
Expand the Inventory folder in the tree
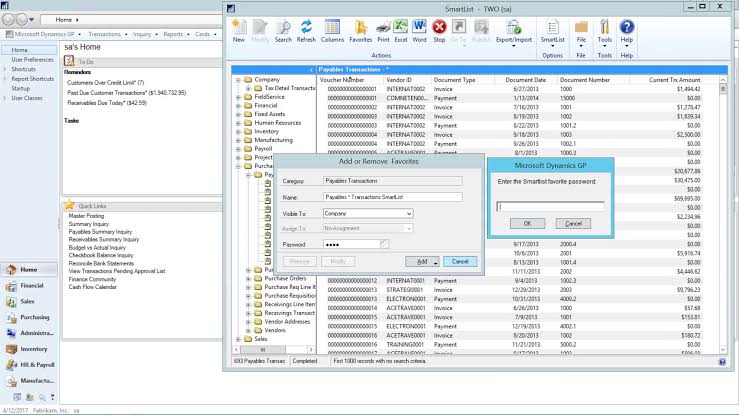[x=238, y=131]
